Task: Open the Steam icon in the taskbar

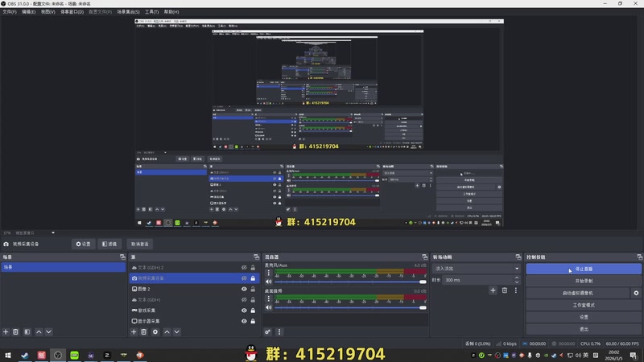Action: click(x=25, y=355)
